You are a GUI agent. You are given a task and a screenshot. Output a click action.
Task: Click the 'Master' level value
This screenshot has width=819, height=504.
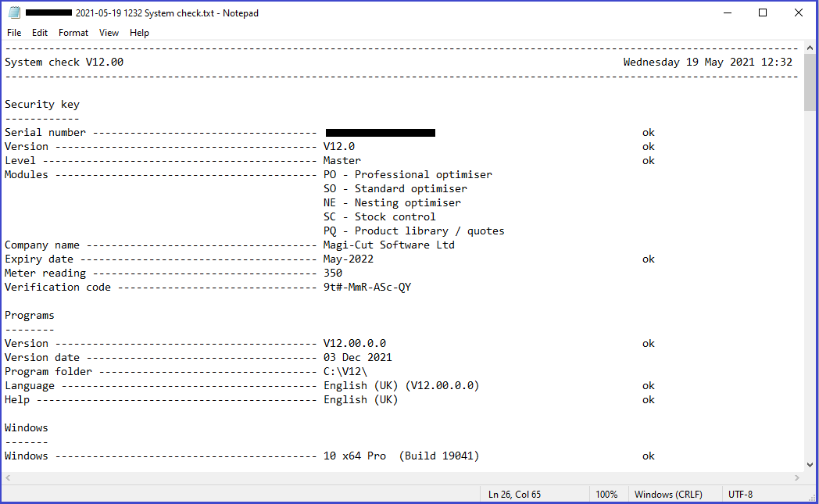tap(342, 161)
